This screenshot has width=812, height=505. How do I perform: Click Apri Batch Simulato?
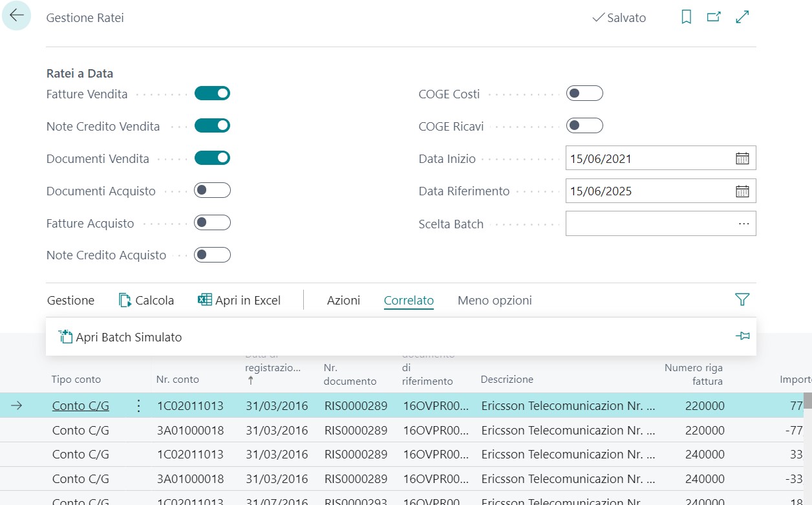pyautogui.click(x=120, y=337)
